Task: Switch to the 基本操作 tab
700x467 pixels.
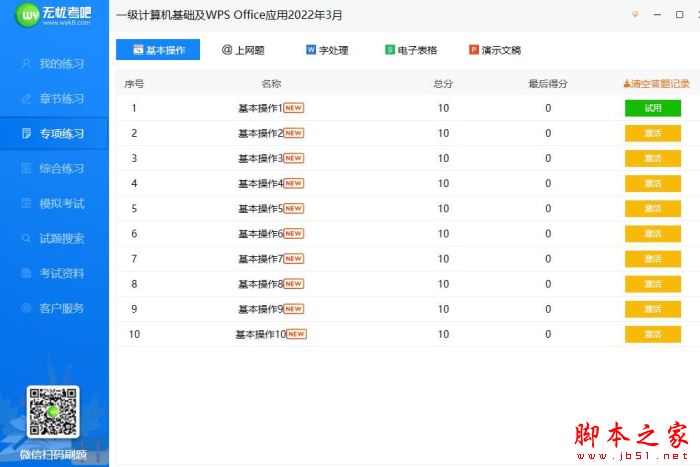Action: 158,50
